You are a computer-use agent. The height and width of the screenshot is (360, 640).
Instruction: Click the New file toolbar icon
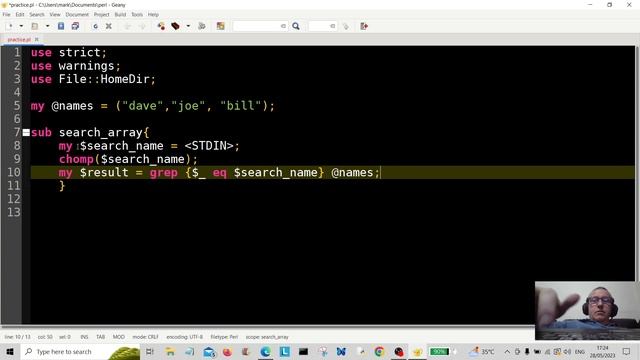tap(10, 26)
